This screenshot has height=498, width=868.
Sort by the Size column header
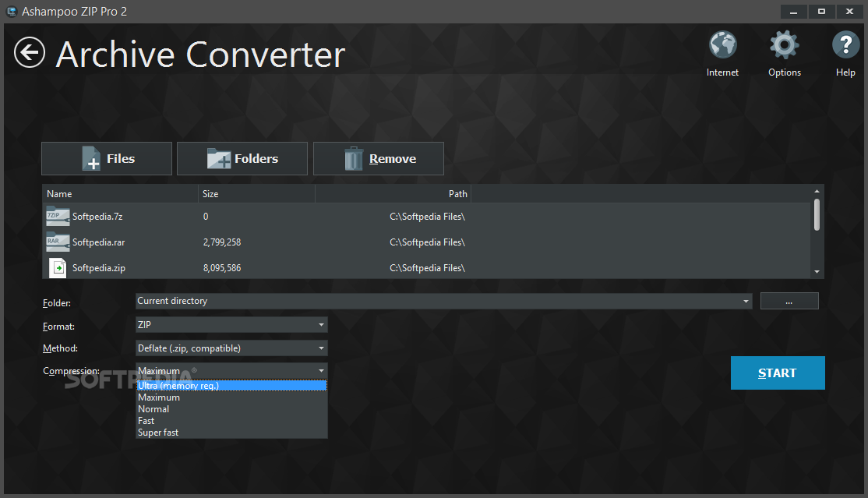(257, 194)
